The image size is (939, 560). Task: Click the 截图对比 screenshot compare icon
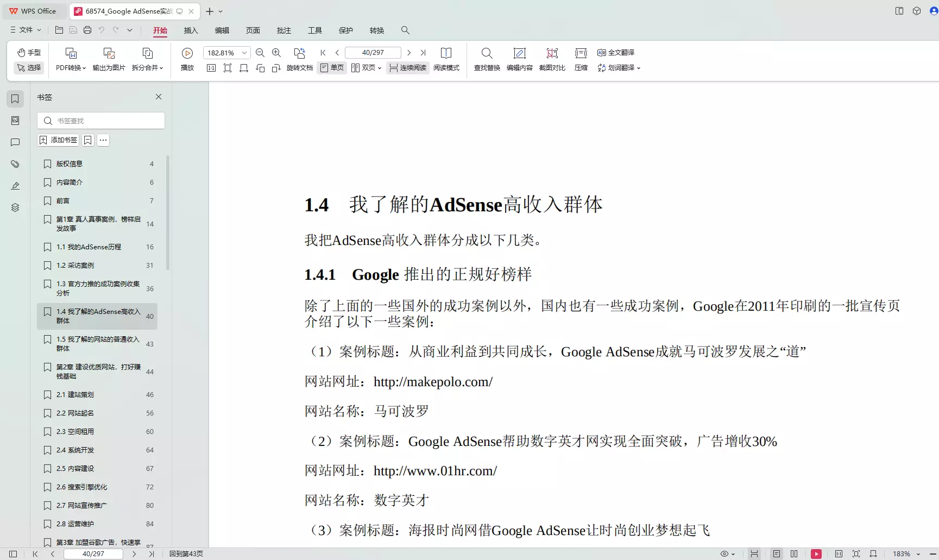tap(552, 60)
